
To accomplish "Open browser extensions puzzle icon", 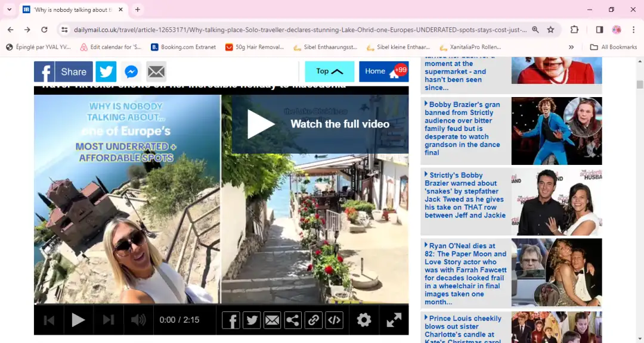I will (574, 30).
